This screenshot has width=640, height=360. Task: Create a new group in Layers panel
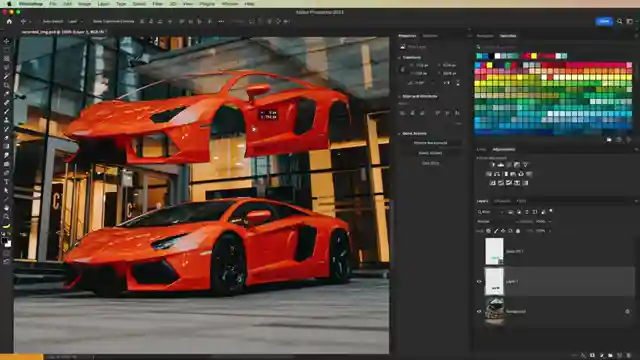point(611,356)
